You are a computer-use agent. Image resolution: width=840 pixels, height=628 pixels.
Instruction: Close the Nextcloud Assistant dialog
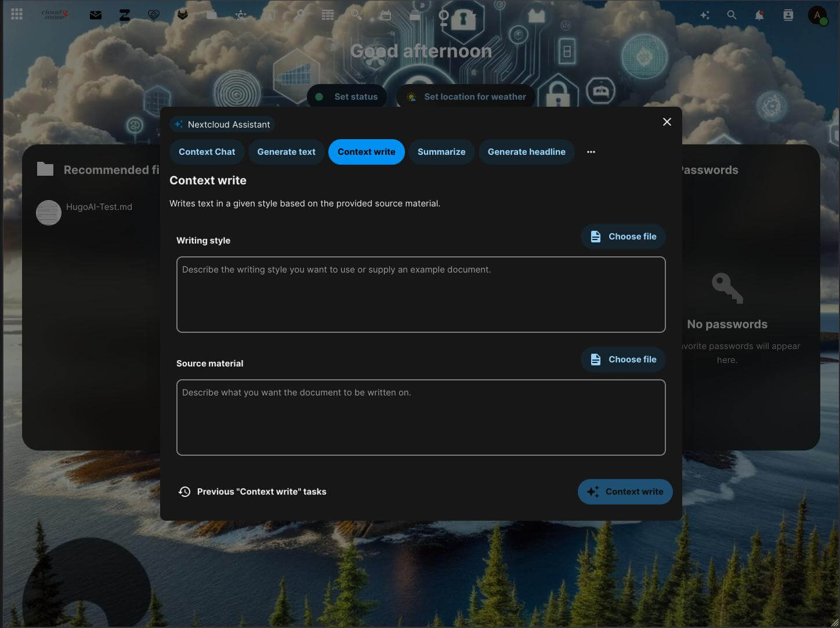pyautogui.click(x=667, y=122)
